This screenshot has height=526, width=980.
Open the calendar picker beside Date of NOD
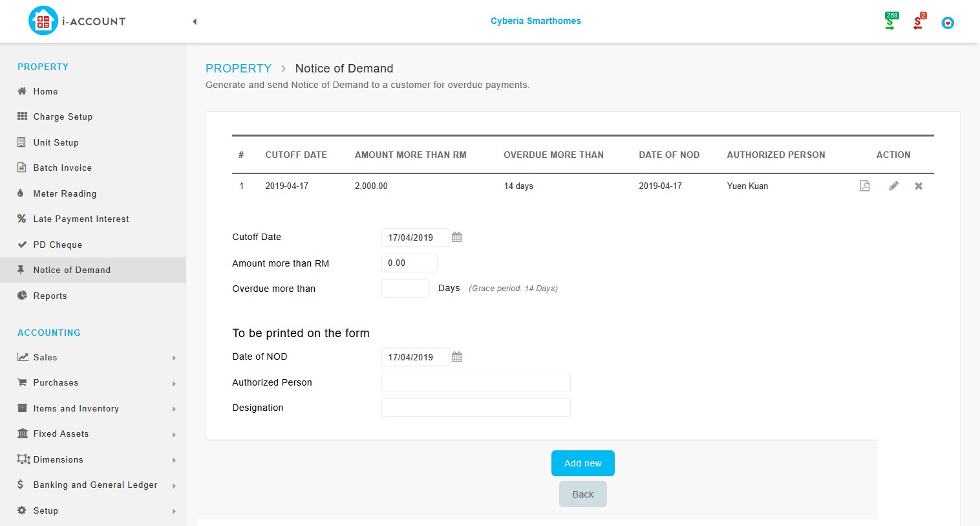point(456,357)
